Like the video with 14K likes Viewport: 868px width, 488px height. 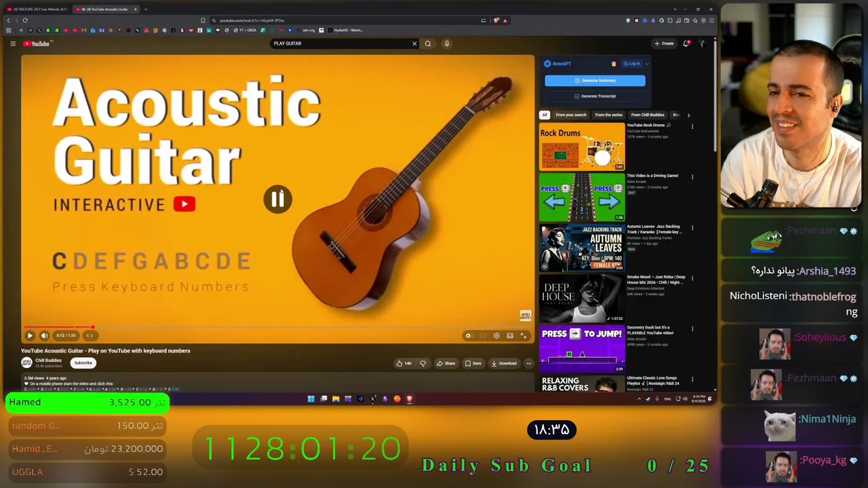pyautogui.click(x=404, y=363)
